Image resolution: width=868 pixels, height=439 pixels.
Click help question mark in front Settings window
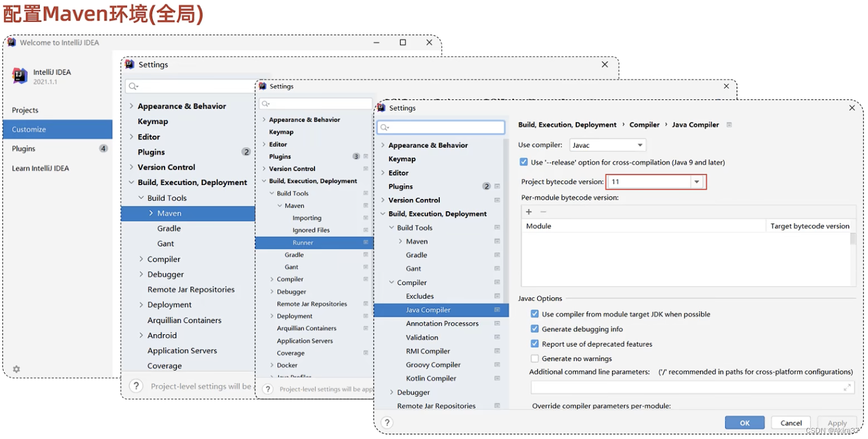(x=387, y=422)
